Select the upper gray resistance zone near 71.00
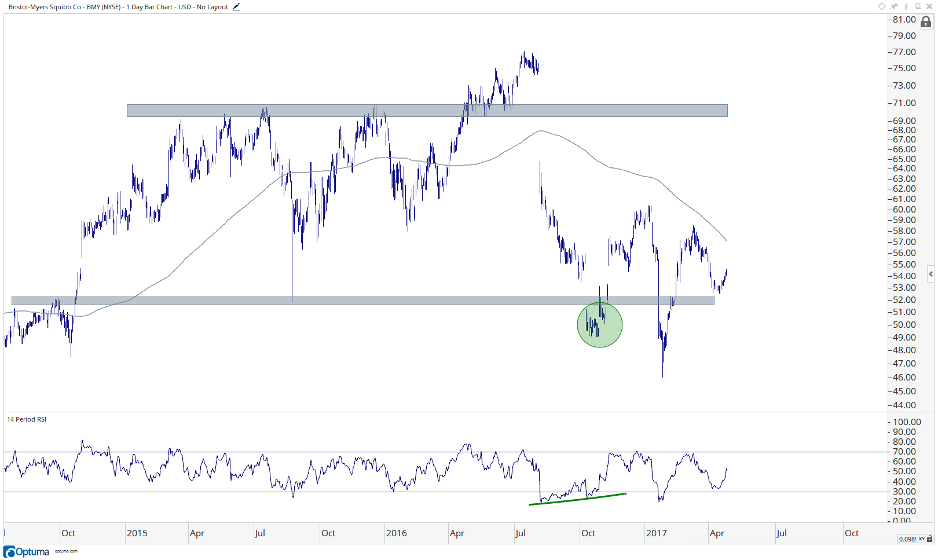Image resolution: width=938 pixels, height=560 pixels. [427, 111]
